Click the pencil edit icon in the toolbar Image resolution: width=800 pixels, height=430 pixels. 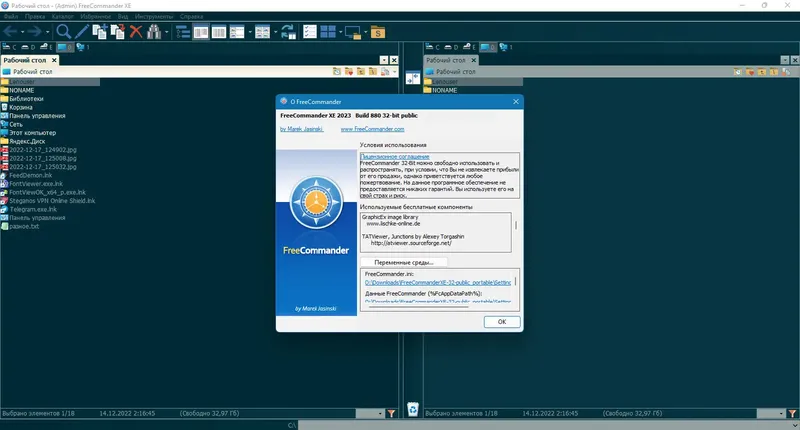[82, 32]
